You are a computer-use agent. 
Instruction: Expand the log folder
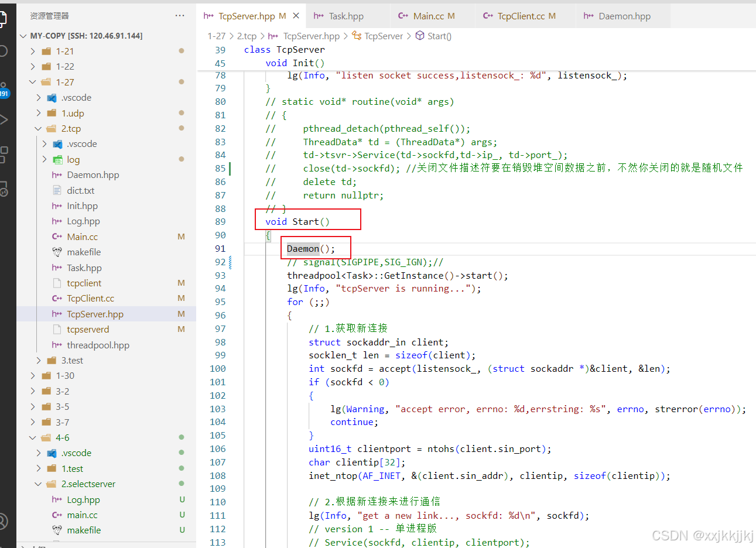(45, 159)
